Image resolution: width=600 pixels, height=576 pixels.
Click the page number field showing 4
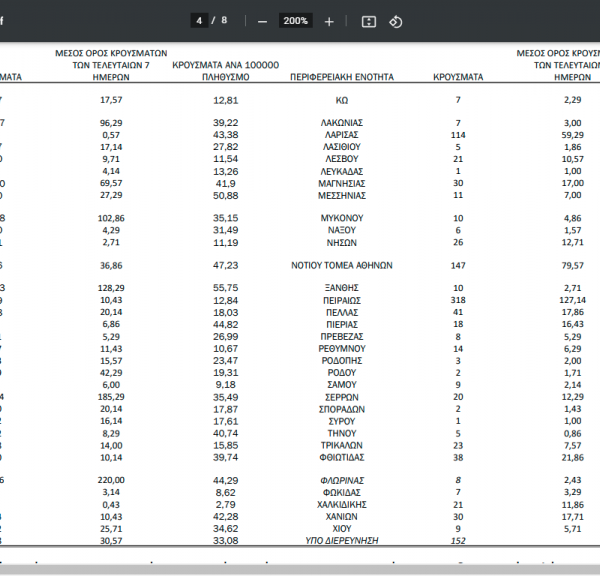click(x=199, y=21)
